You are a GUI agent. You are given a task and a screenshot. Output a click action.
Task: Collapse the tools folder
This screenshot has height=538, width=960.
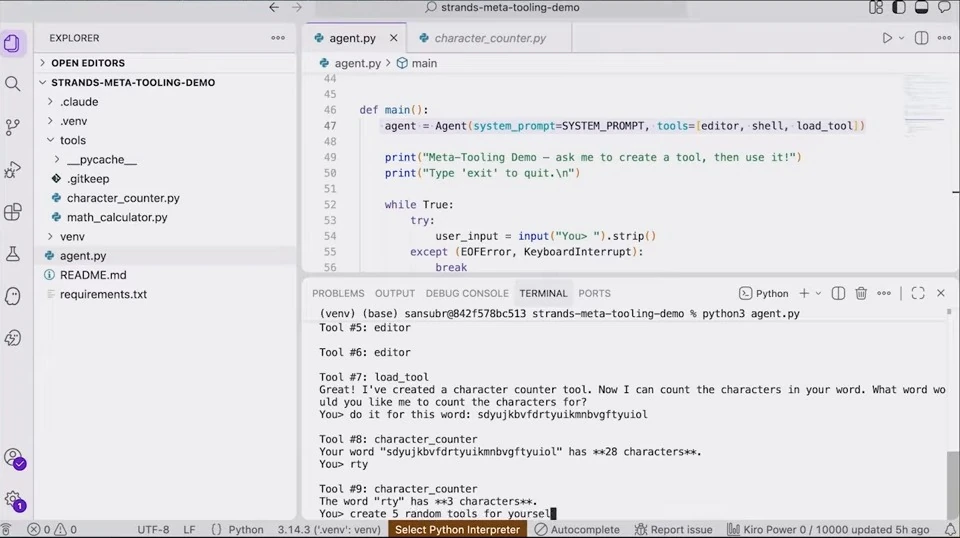pyautogui.click(x=73, y=140)
